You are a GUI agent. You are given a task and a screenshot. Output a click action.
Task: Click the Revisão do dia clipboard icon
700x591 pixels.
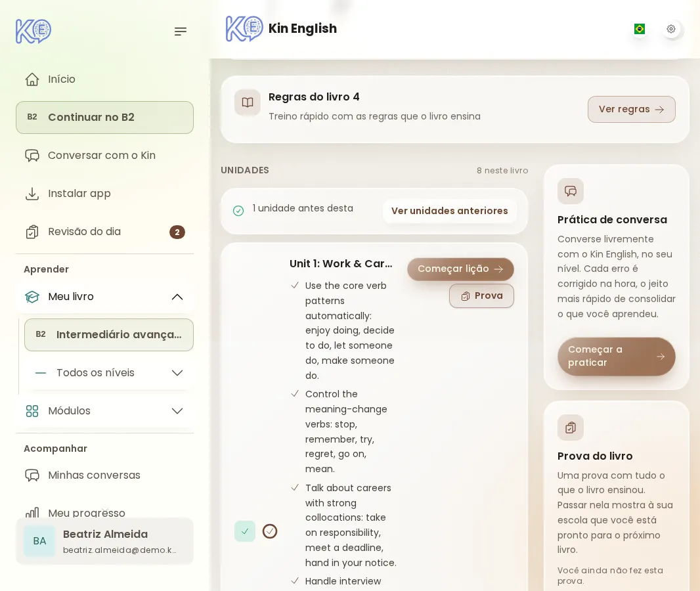[x=32, y=232]
